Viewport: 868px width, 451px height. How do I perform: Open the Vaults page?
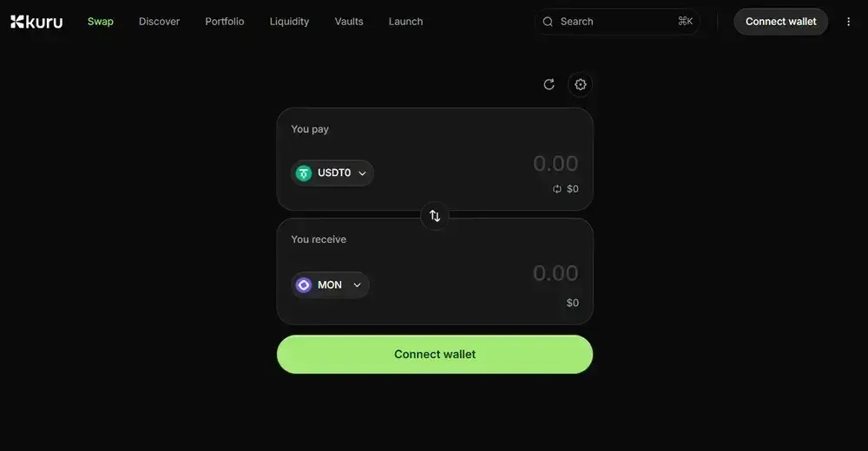point(349,22)
